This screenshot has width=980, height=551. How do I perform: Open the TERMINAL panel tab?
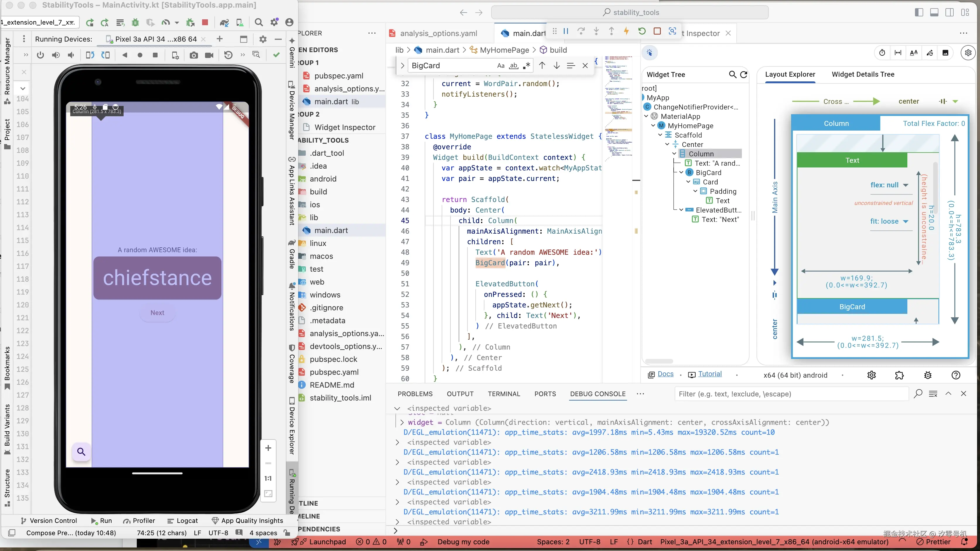pos(504,394)
